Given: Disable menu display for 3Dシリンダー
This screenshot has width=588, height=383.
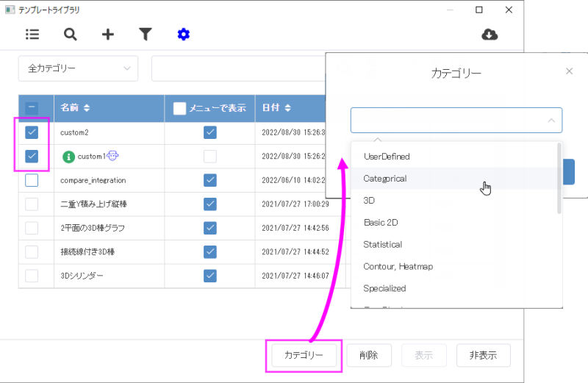Looking at the screenshot, I should [210, 276].
